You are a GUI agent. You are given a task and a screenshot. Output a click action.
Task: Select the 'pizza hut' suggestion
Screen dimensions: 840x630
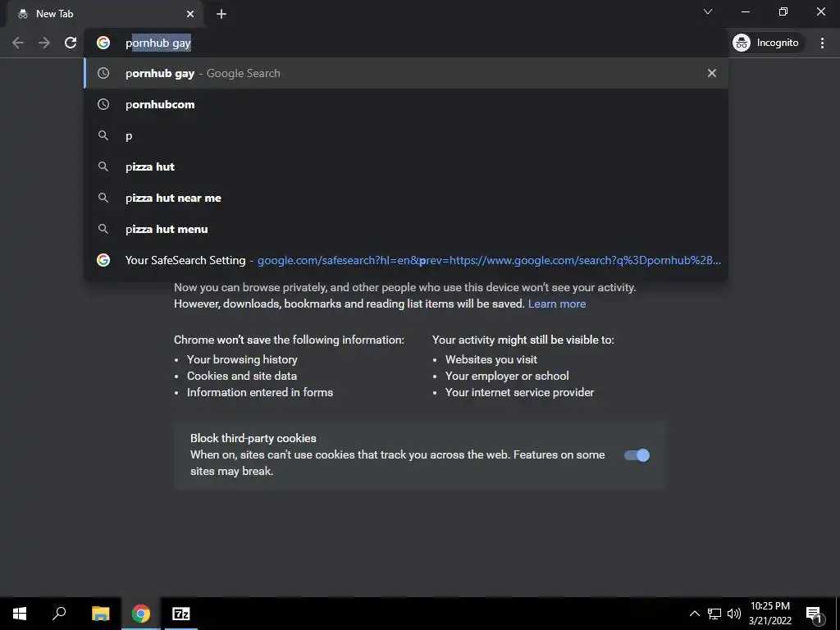point(406,167)
